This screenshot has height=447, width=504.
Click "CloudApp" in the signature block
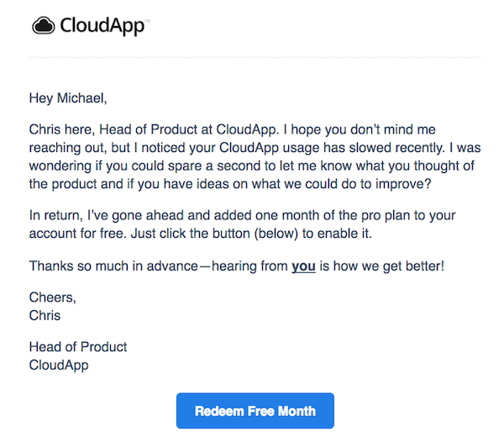click(x=59, y=365)
